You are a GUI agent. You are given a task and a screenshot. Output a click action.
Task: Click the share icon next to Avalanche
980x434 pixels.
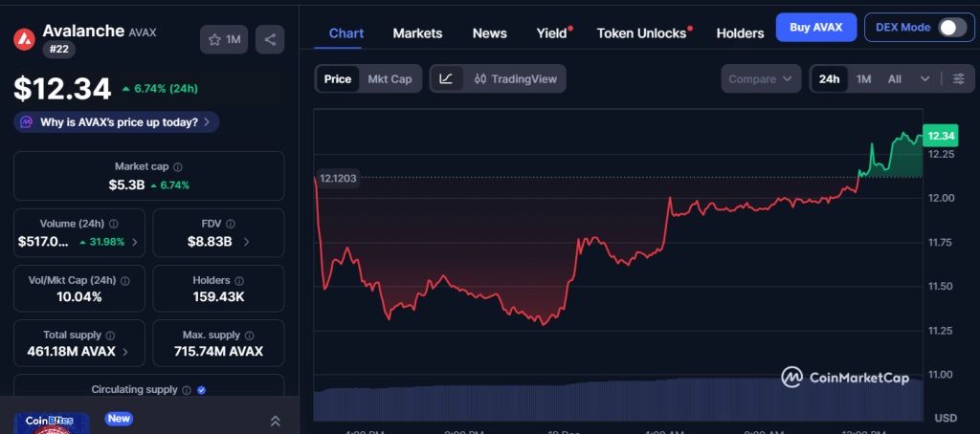pos(270,39)
